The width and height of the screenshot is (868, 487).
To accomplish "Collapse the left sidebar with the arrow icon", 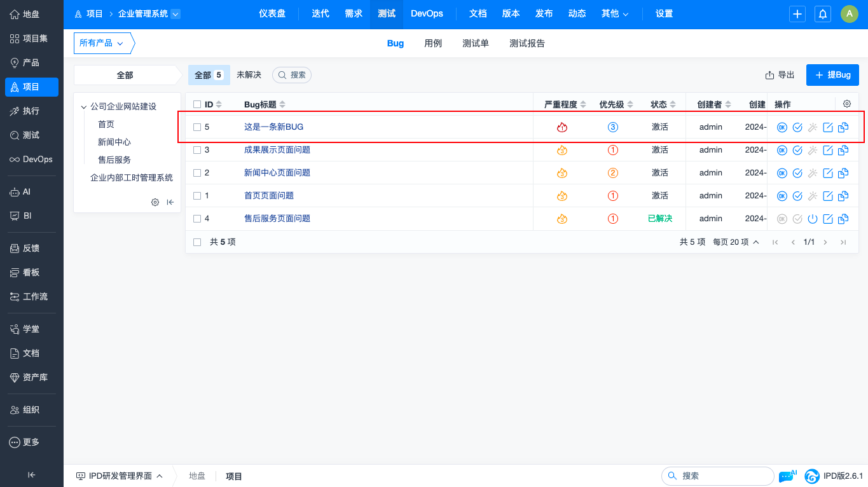I will tap(32, 474).
